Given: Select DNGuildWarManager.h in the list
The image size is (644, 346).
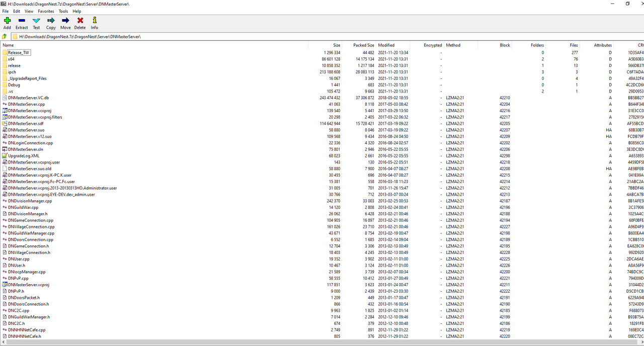Looking at the screenshot, I should [29, 317].
